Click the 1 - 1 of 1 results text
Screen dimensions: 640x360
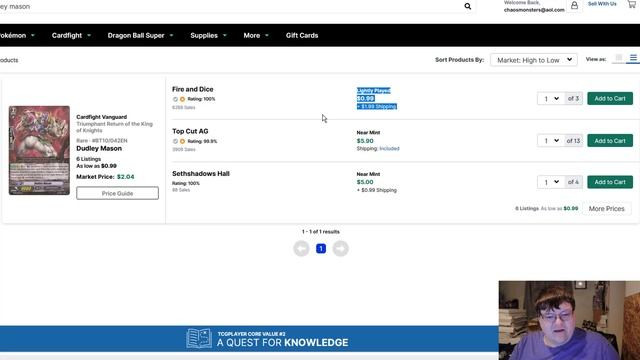(x=321, y=231)
